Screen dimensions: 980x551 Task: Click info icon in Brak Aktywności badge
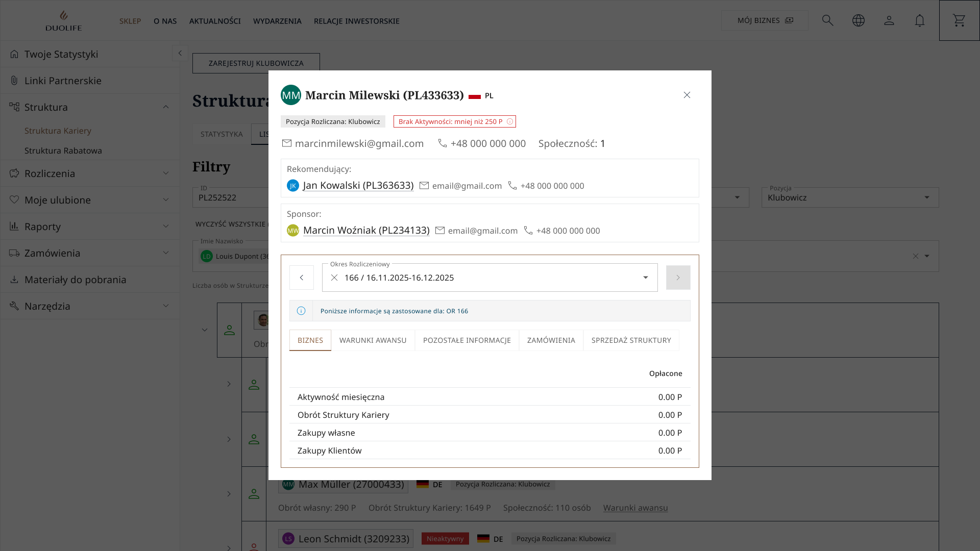pos(509,121)
